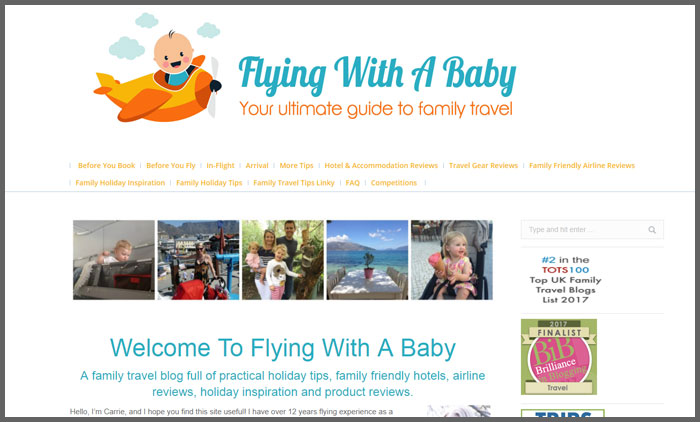Open the Before You Fly menu
700x422 pixels.
pyautogui.click(x=171, y=166)
